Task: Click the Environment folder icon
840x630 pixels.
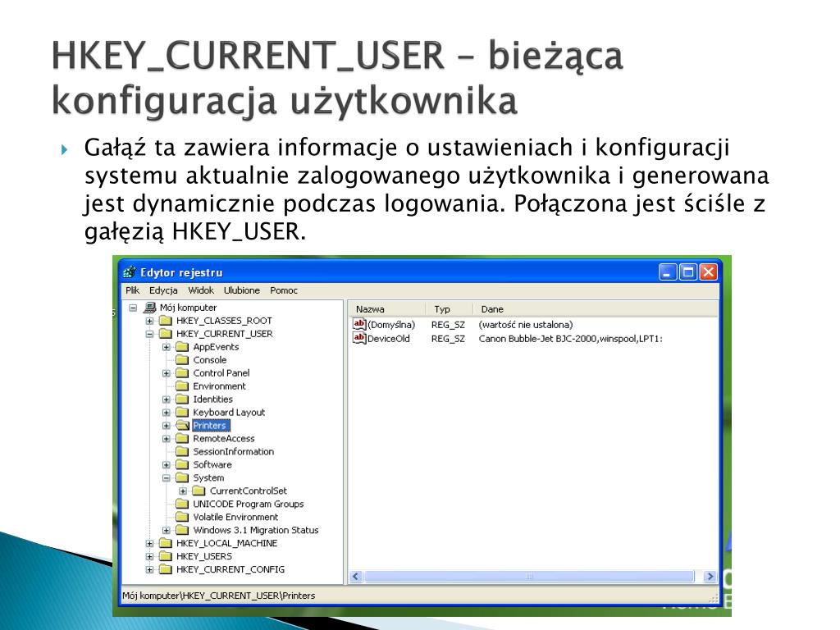Action: click(x=183, y=386)
